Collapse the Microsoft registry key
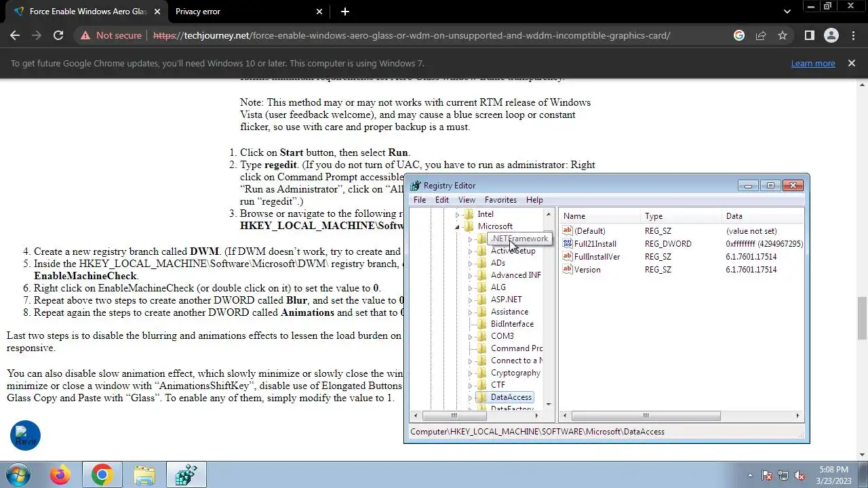The width and height of the screenshot is (868, 488). click(457, 226)
